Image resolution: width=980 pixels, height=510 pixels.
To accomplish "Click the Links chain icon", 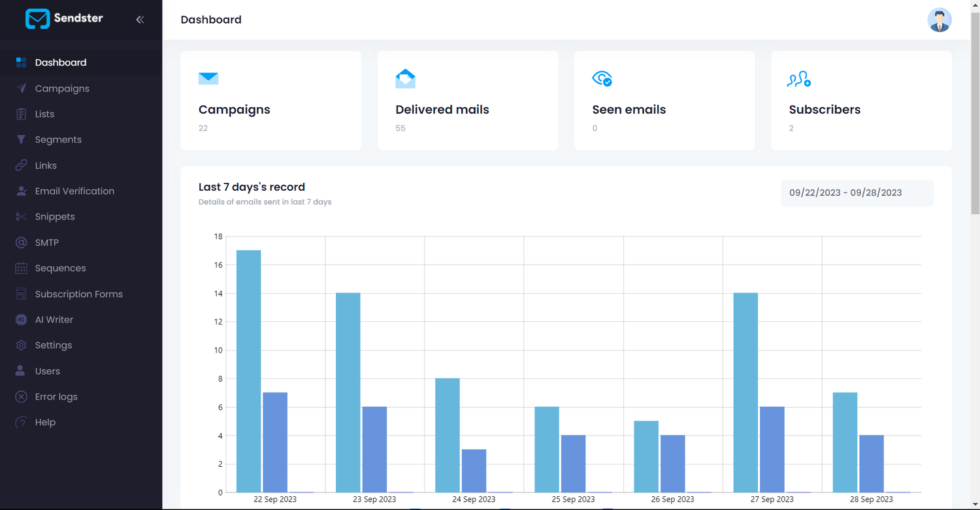I will [22, 165].
